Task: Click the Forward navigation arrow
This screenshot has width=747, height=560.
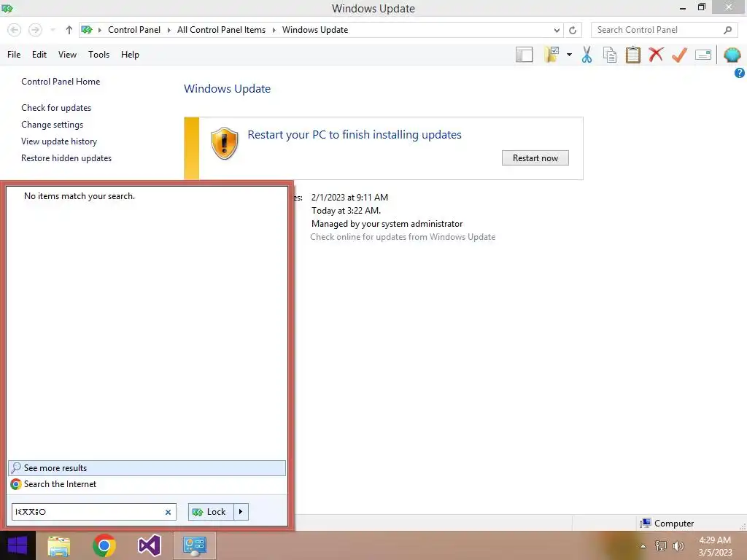Action: pyautogui.click(x=35, y=30)
